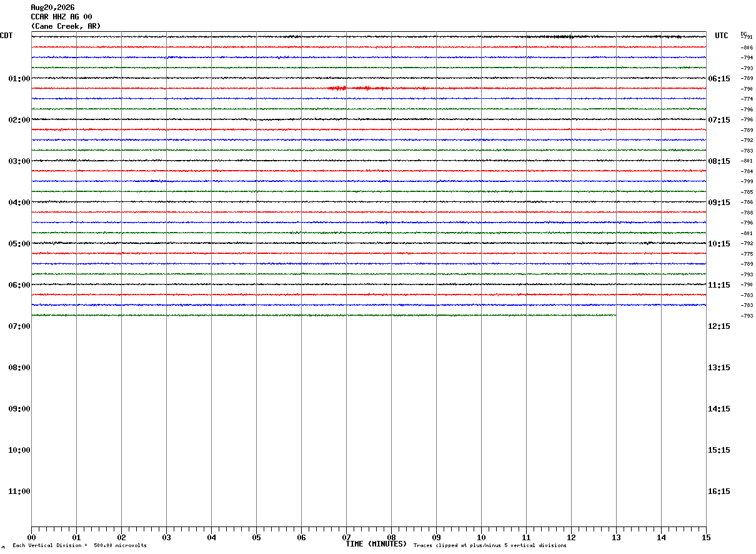This screenshot has width=756, height=554.
Task: Click the CDT timezone label
Action: (x=6, y=36)
